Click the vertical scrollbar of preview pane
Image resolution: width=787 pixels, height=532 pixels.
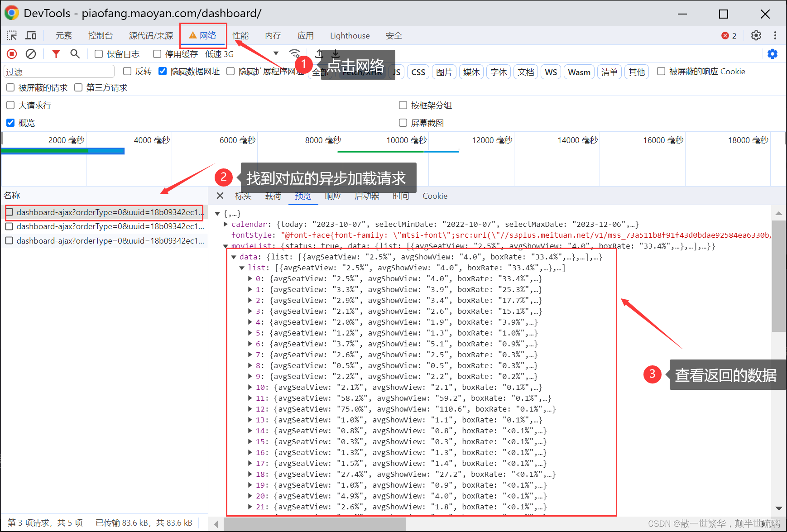[779, 276]
